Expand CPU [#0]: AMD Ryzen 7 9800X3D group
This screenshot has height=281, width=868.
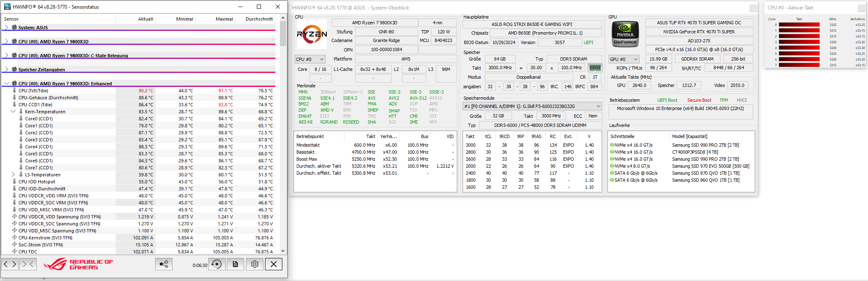click(x=7, y=41)
